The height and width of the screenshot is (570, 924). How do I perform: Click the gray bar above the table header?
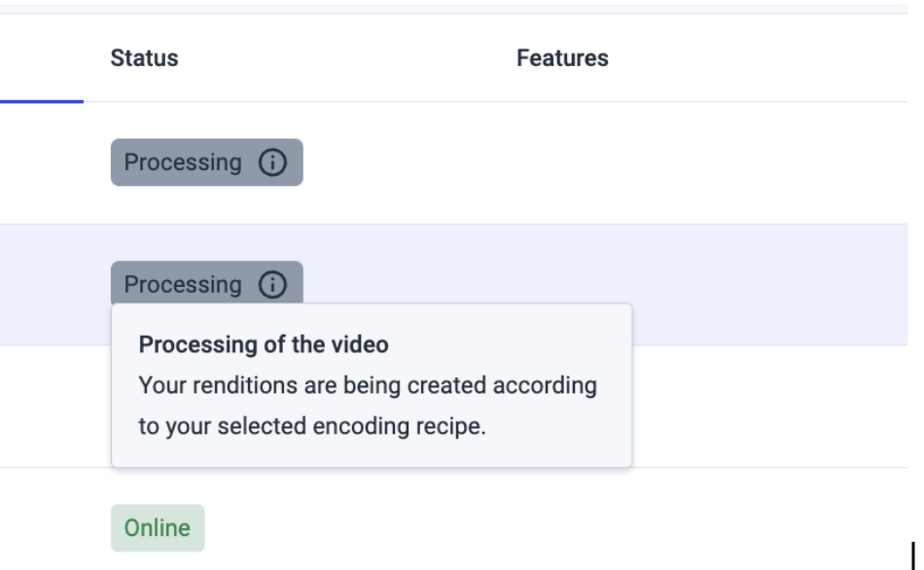pyautogui.click(x=454, y=8)
